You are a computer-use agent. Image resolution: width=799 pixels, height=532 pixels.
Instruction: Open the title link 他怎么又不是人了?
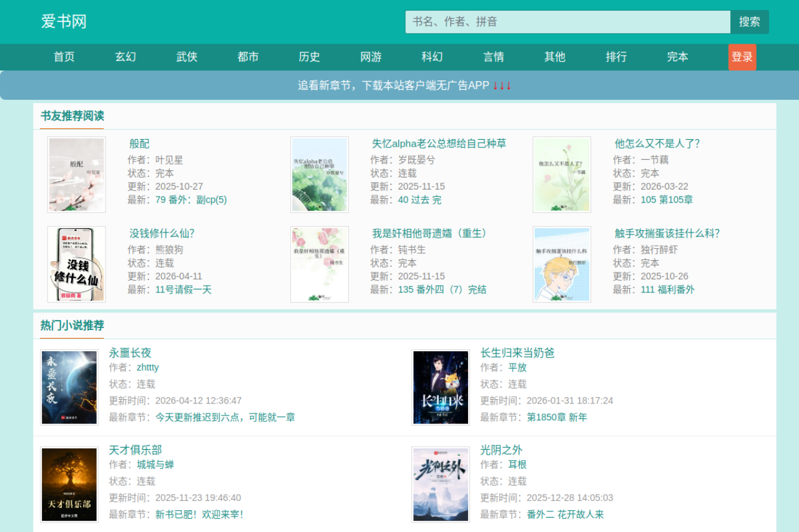pyautogui.click(x=657, y=143)
